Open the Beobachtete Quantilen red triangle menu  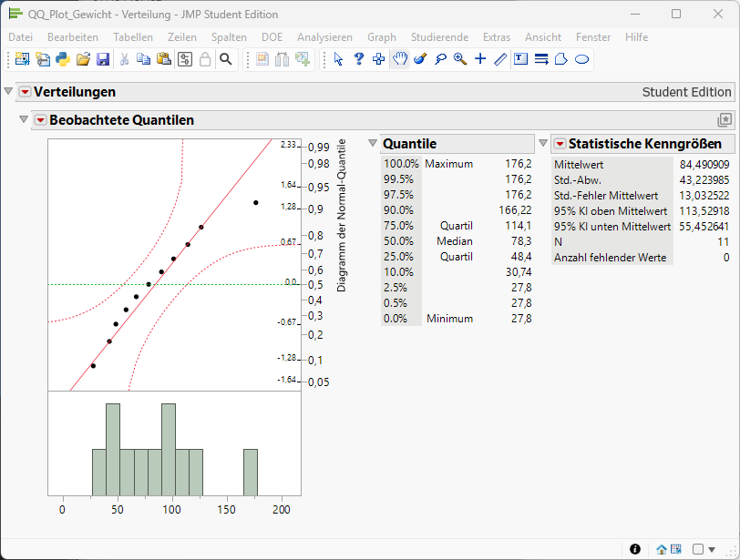39,120
